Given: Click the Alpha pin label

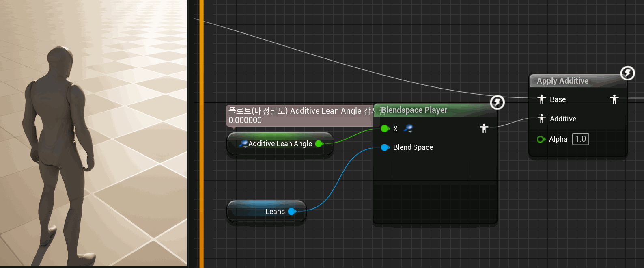Looking at the screenshot, I should (x=558, y=139).
